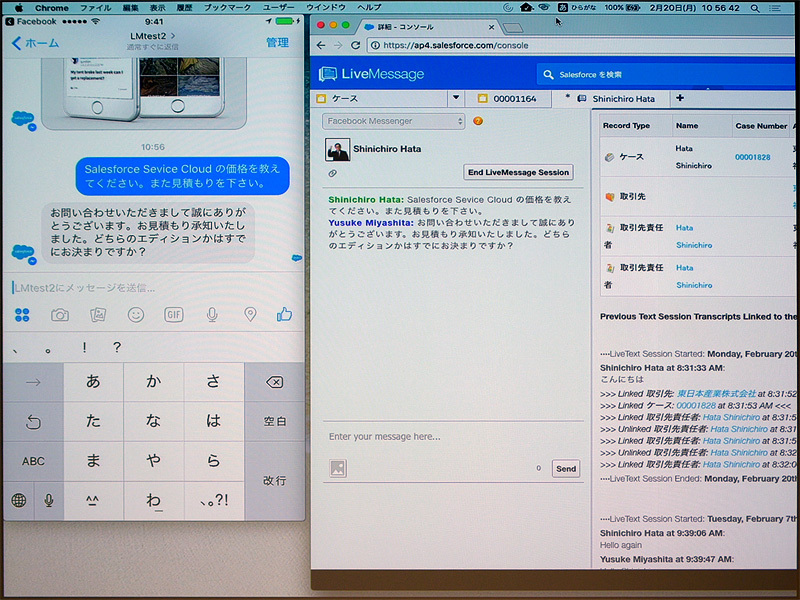Image resolution: width=800 pixels, height=600 pixels.
Task: Click the image attach icon in LiveMessage
Action: (338, 468)
